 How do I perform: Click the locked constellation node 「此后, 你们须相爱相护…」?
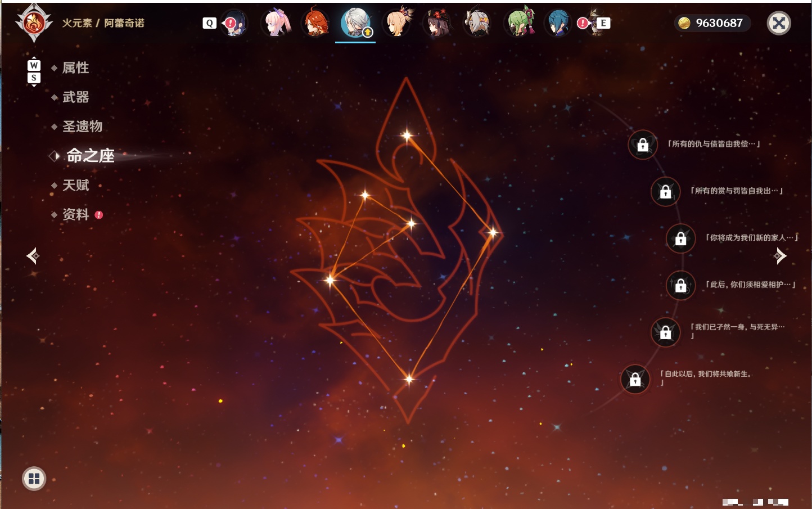pyautogui.click(x=680, y=285)
